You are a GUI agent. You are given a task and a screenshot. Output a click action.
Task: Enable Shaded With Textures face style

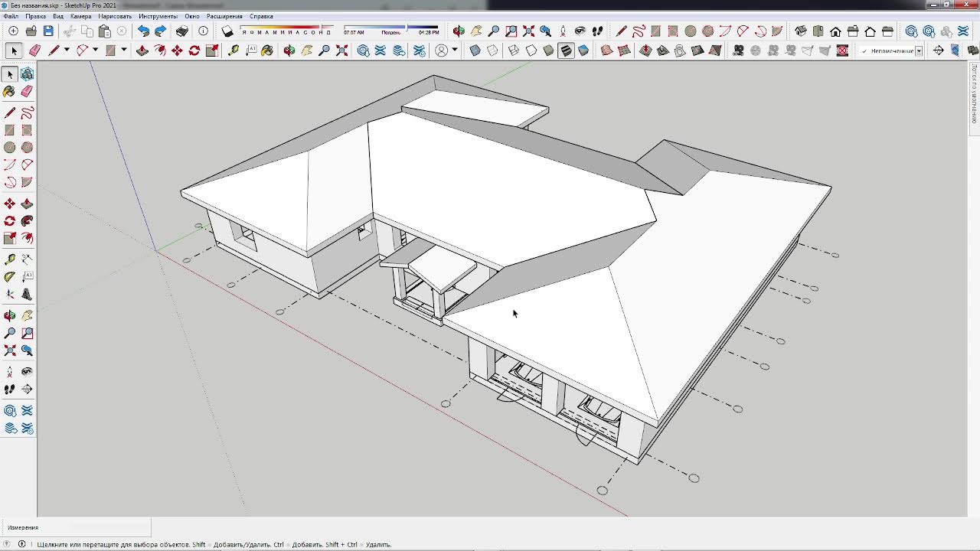pos(566,51)
